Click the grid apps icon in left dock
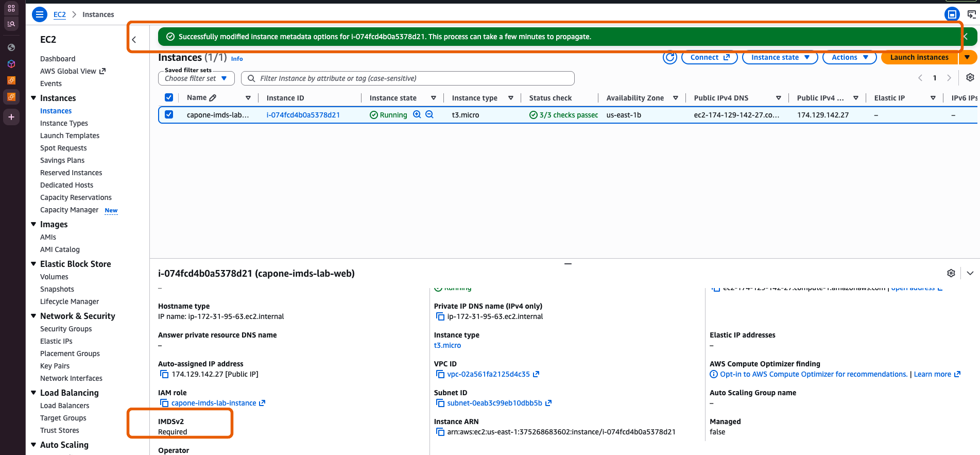The height and width of the screenshot is (455, 980). coord(11,8)
